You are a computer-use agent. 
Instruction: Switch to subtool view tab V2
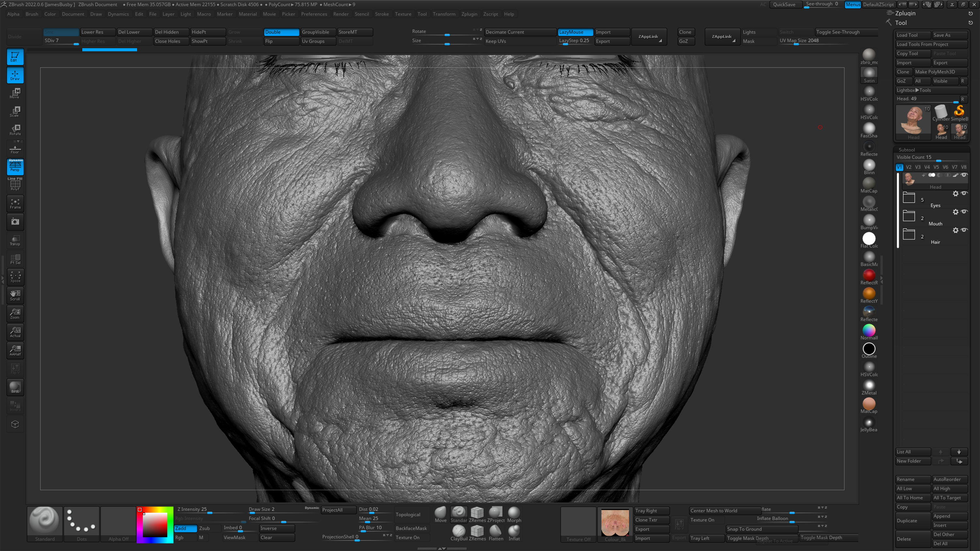908,167
